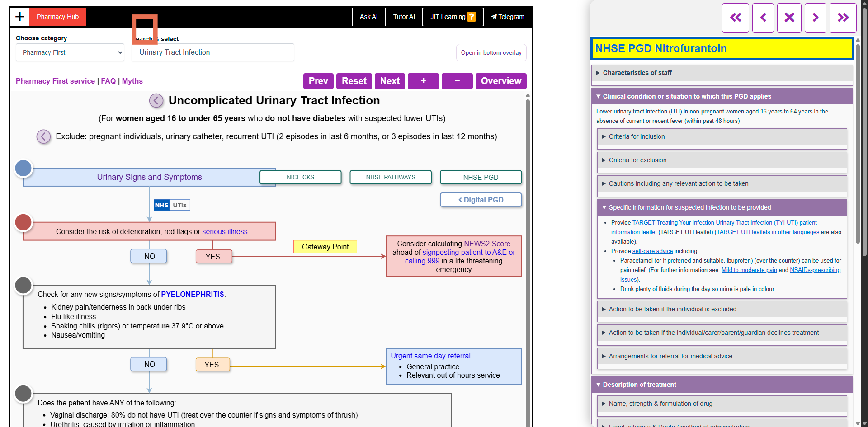Click the back arrow beside the UTI title
Screen dimensions: 868x427
pos(156,100)
